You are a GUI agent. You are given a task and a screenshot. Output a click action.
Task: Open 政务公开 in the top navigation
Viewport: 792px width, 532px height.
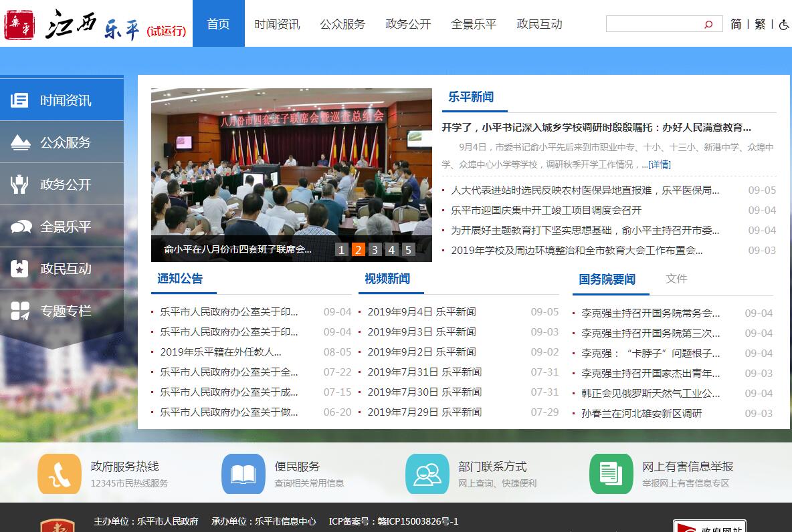(x=408, y=24)
